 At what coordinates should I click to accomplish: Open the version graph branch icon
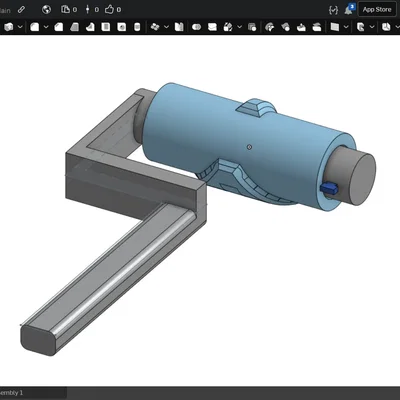click(87, 9)
